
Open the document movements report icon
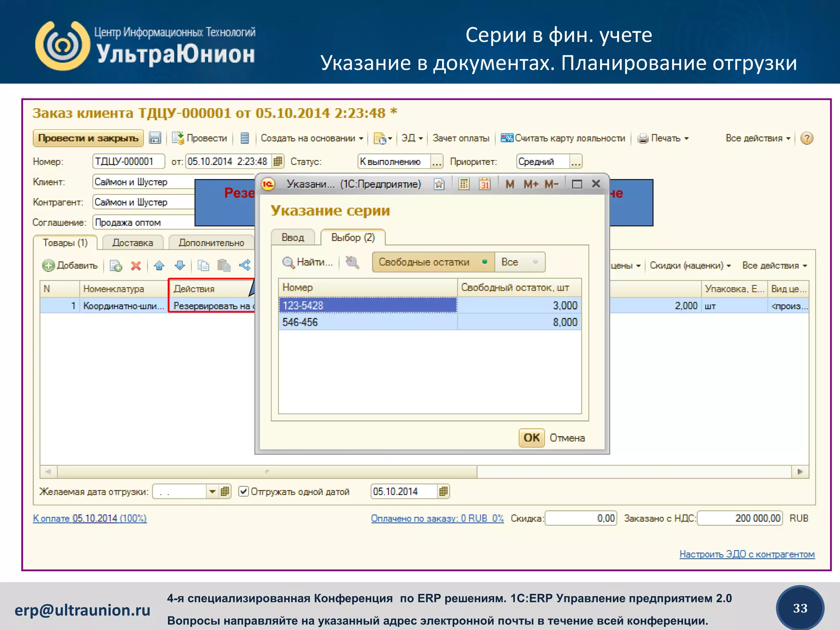point(245,138)
